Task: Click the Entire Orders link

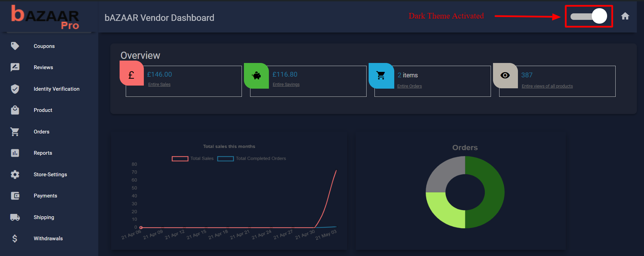Action: 410,86
